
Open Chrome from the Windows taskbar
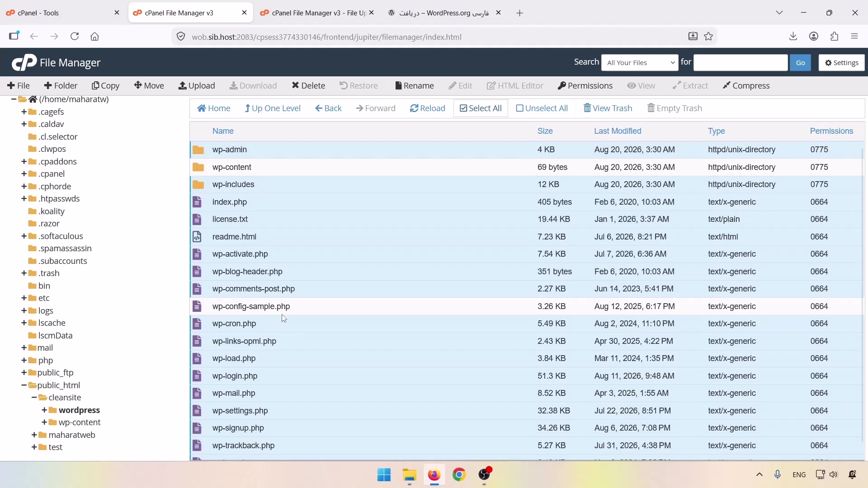(459, 475)
